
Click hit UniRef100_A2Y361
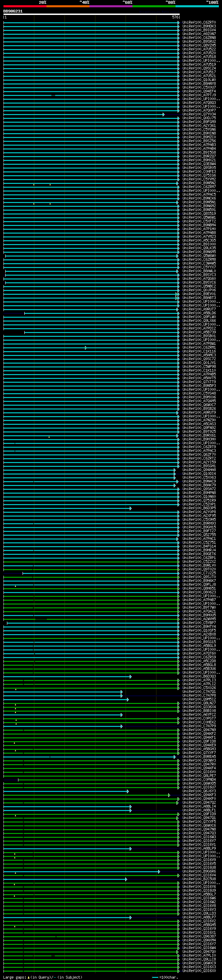pyautogui.click(x=199, y=125)
